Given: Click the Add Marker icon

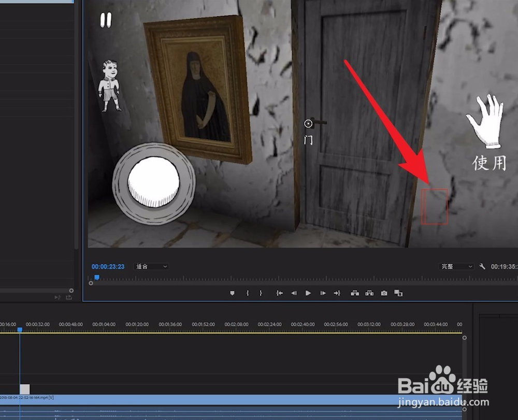Looking at the screenshot, I should [232, 293].
